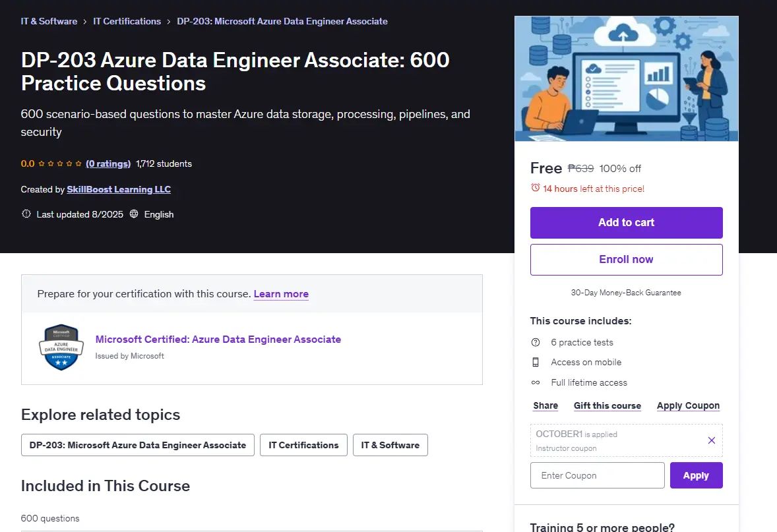This screenshot has height=532, width=777.
Task: Select the IT & Software topic chip
Action: click(x=390, y=445)
